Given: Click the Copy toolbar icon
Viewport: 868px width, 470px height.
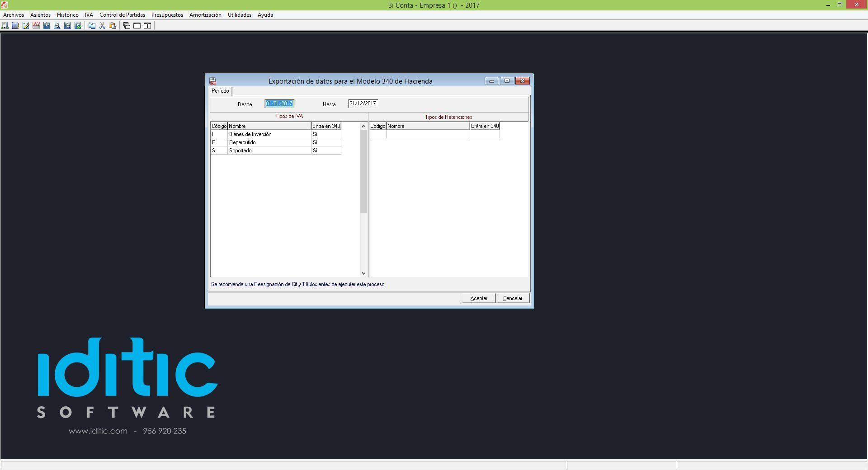Looking at the screenshot, I should (92, 26).
